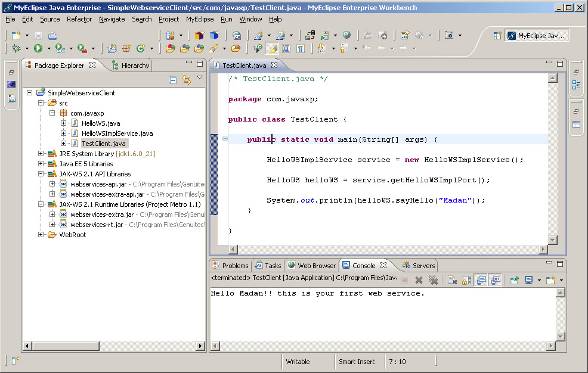
Task: Select the Run tool in the toolbar
Action: [x=39, y=48]
